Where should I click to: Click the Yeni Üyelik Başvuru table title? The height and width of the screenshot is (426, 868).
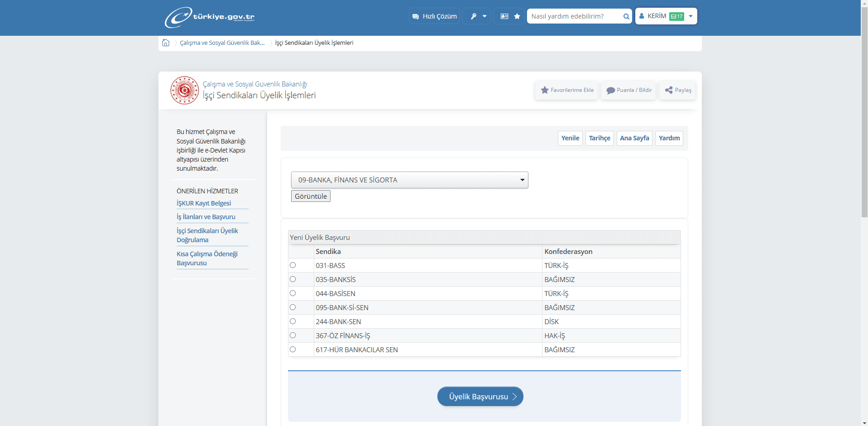[320, 237]
